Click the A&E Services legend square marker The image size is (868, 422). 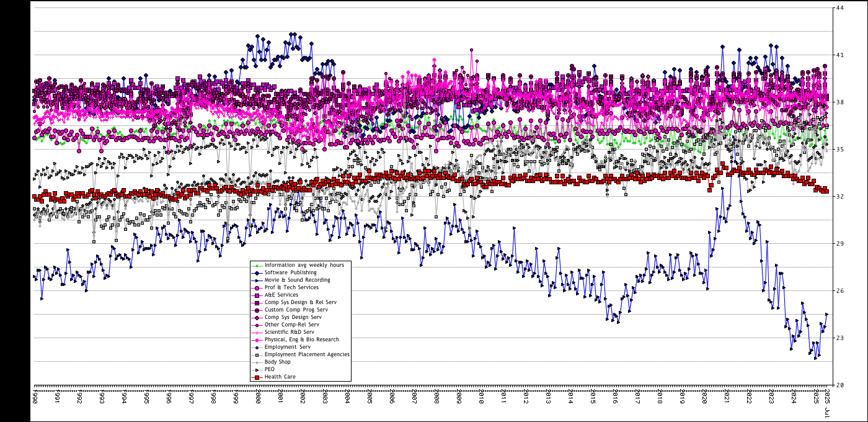256,295
